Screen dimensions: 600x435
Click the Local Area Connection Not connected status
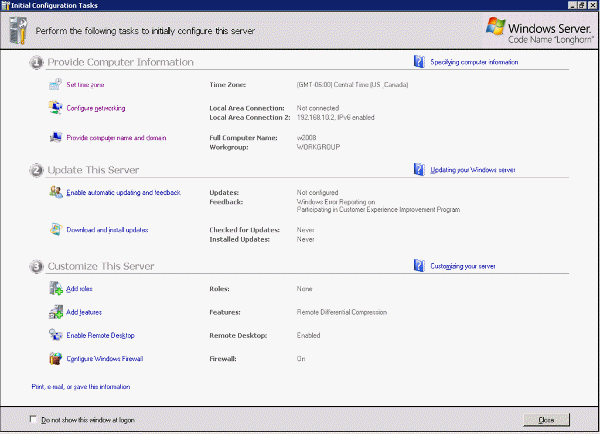tap(318, 108)
